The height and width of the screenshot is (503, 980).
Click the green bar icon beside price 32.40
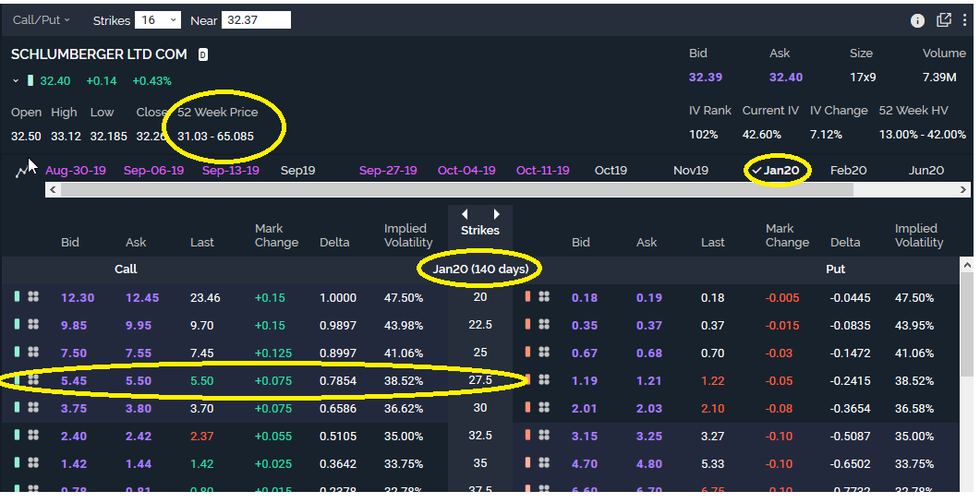(x=30, y=80)
